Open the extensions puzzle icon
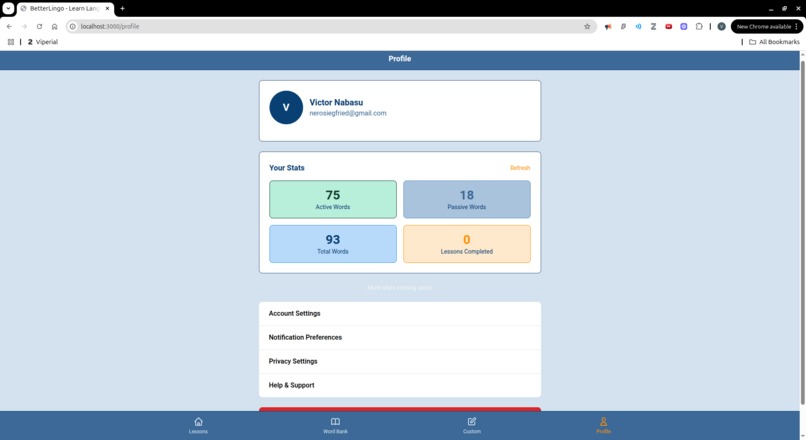The height and width of the screenshot is (440, 806). coord(699,26)
